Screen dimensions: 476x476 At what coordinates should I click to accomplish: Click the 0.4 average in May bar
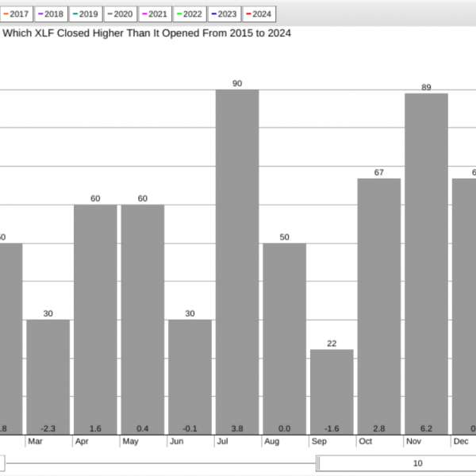(x=143, y=428)
